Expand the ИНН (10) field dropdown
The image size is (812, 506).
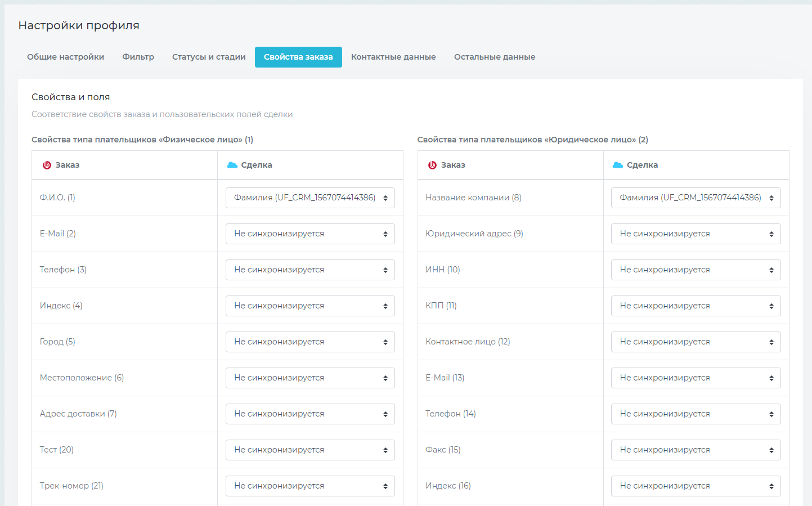pyautogui.click(x=696, y=270)
